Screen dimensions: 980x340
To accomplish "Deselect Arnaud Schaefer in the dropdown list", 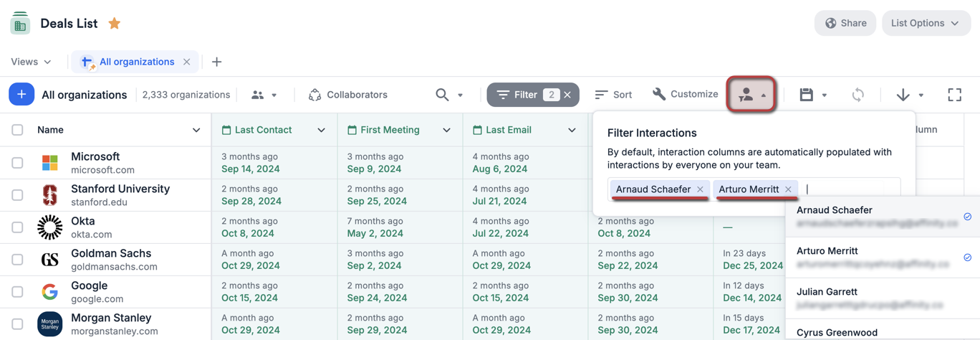I will coord(883,217).
